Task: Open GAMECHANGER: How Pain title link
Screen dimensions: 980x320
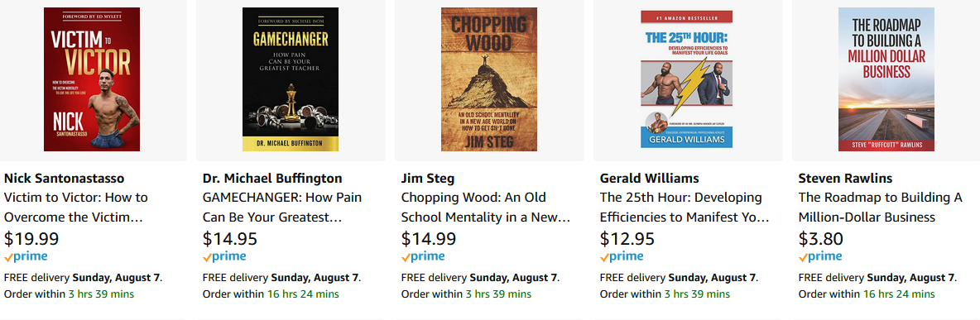Action: [282, 207]
